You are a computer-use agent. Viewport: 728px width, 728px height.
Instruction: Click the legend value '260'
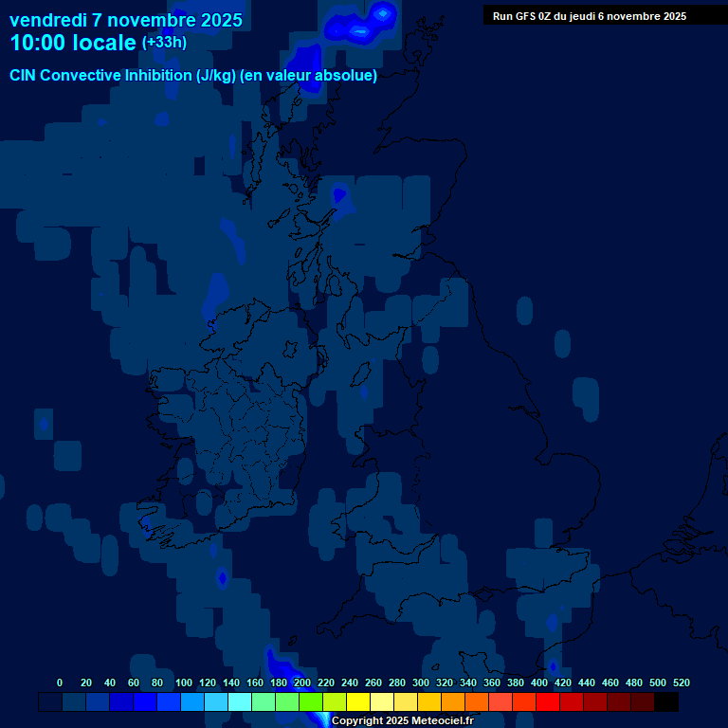(373, 682)
